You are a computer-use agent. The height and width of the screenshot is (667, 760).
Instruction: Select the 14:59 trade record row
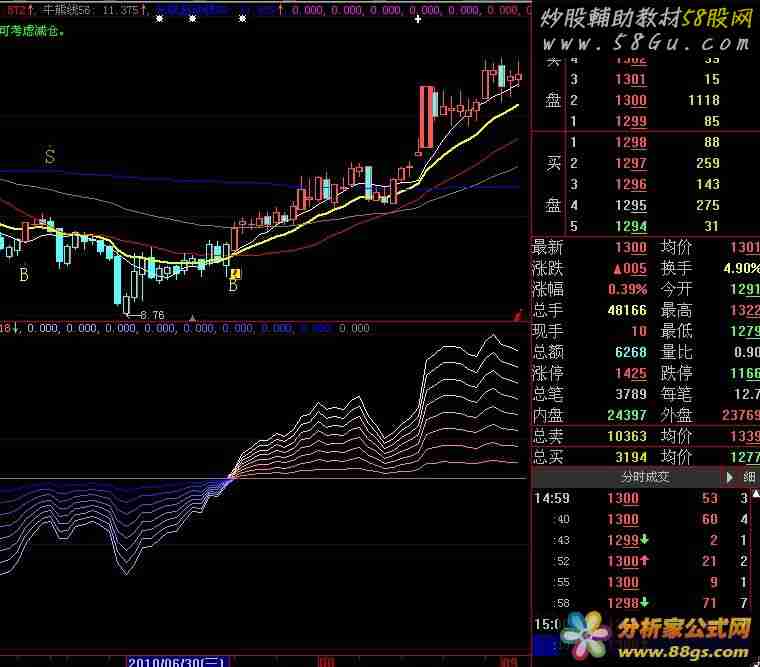(640, 498)
